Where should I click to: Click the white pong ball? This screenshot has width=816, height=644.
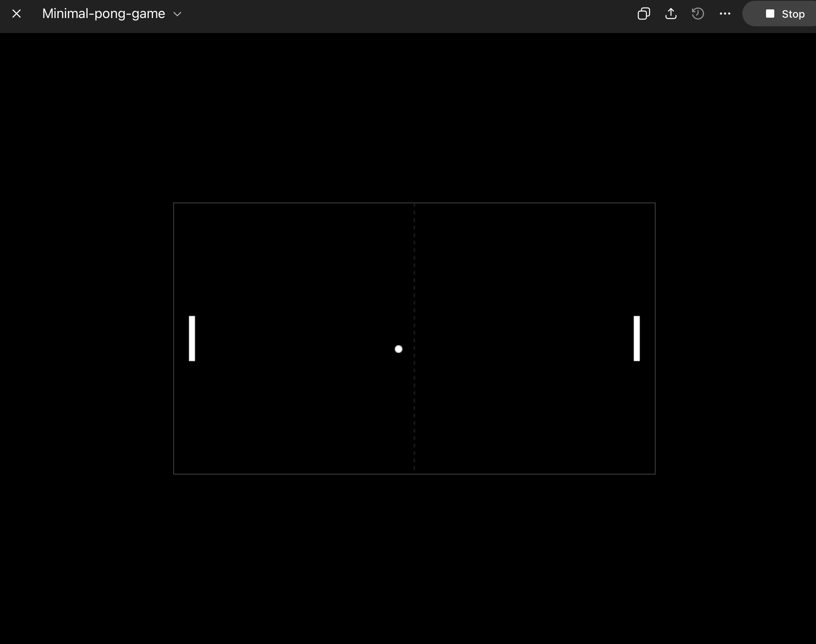click(398, 349)
